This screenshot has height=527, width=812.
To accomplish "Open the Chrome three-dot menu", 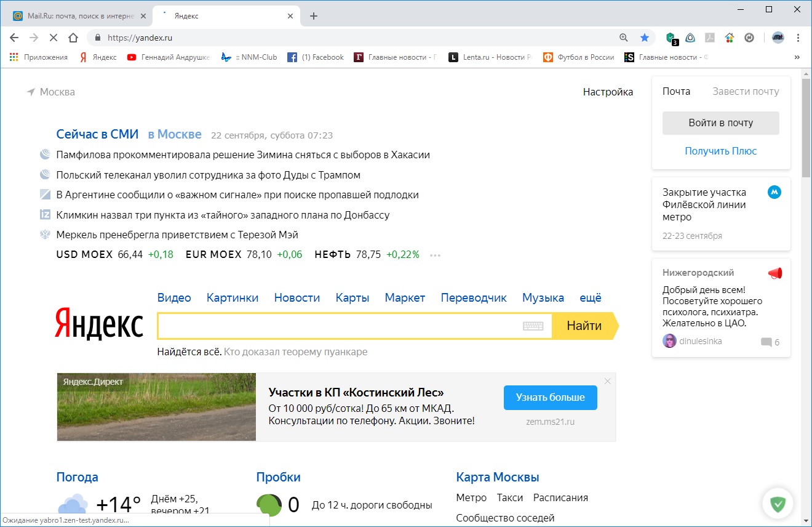I will pos(798,38).
